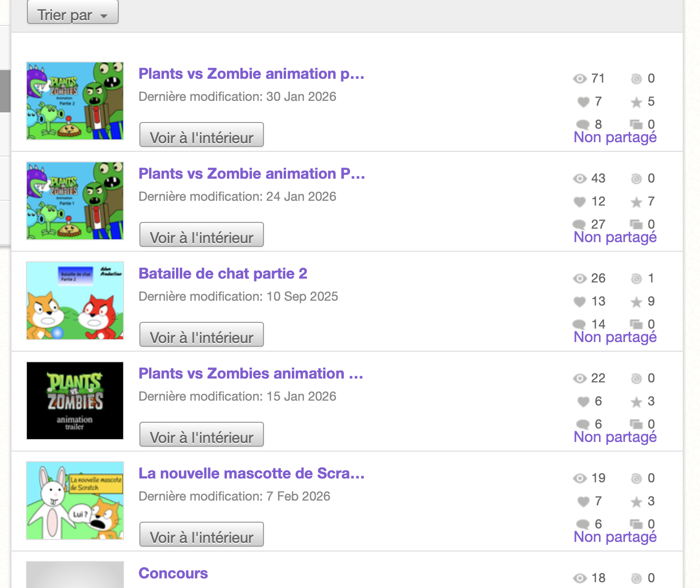700x588 pixels.
Task: Click the remix spiral icon on Bataille de chat
Action: tap(636, 279)
